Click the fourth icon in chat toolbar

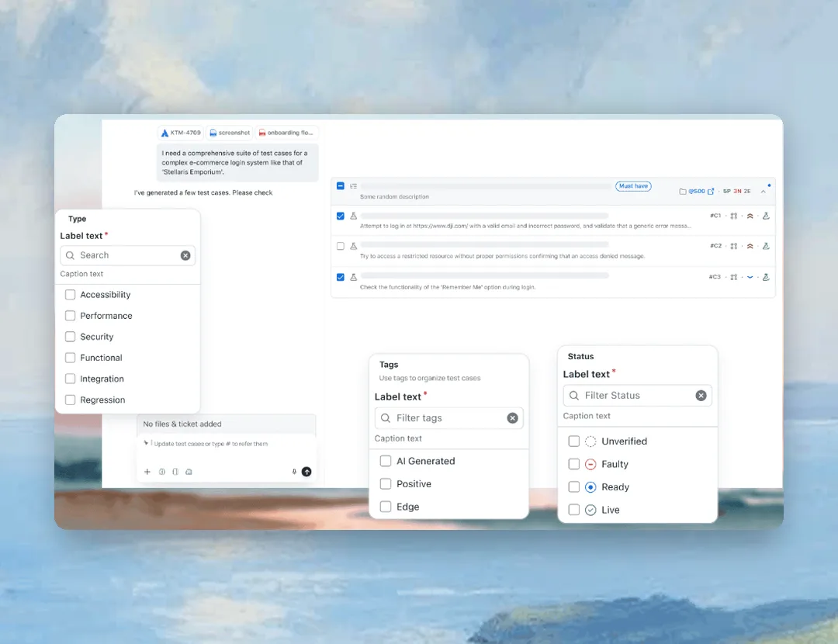[189, 472]
